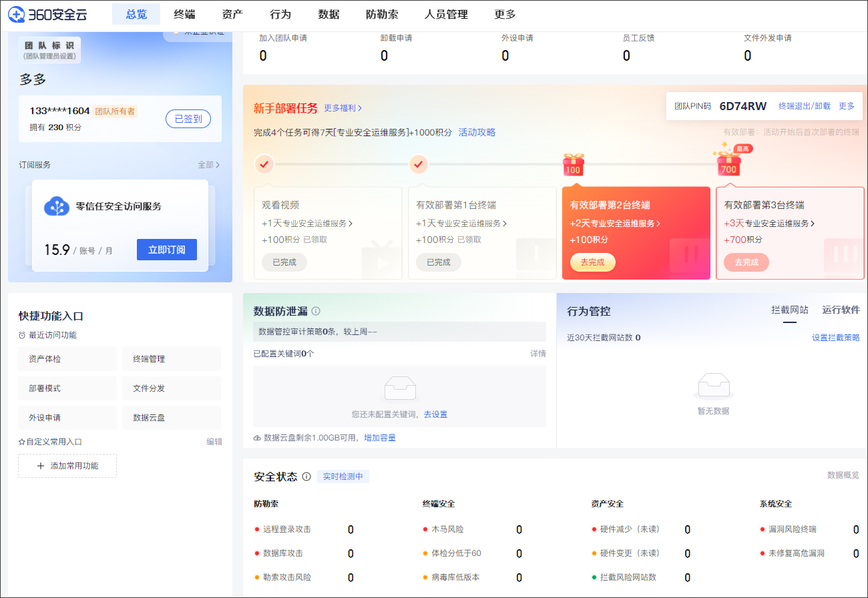Open 数据概览 link
Viewport: 868px width, 598px height.
(x=843, y=475)
